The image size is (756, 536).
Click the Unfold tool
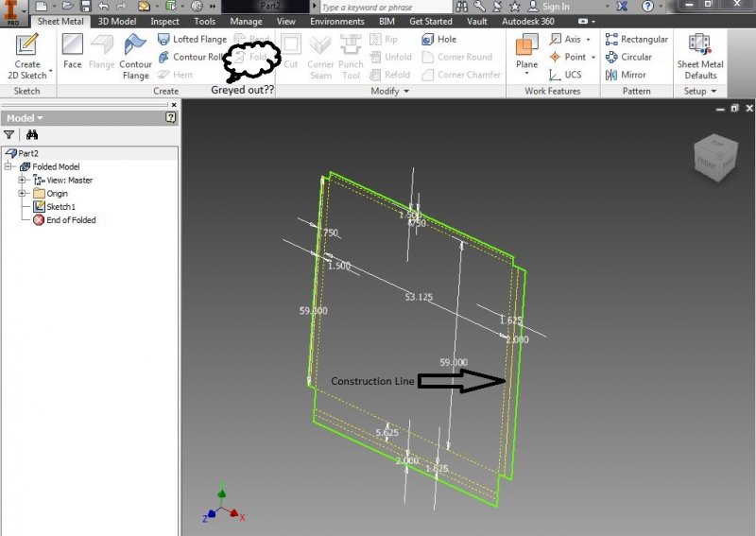[390, 57]
